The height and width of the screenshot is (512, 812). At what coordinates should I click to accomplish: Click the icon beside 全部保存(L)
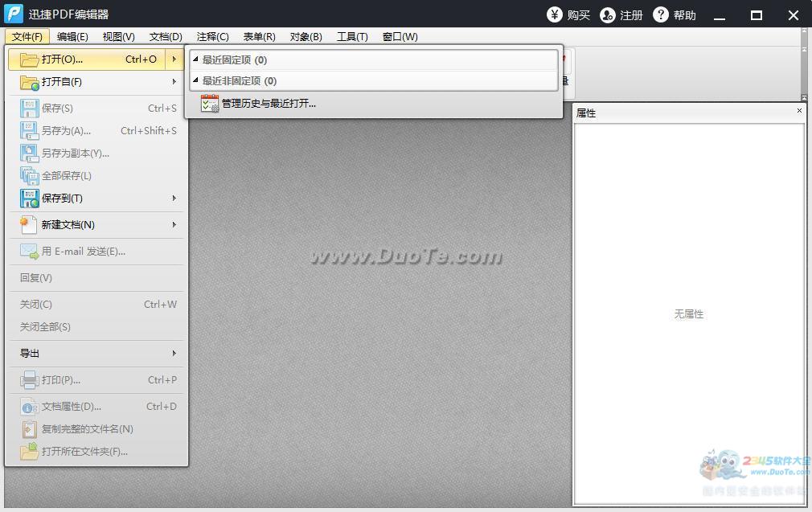click(29, 176)
